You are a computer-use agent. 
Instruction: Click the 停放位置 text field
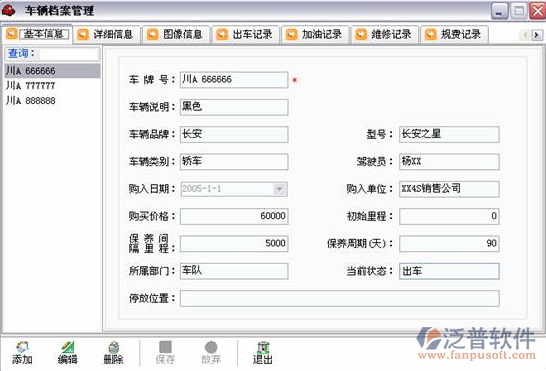pos(340,299)
